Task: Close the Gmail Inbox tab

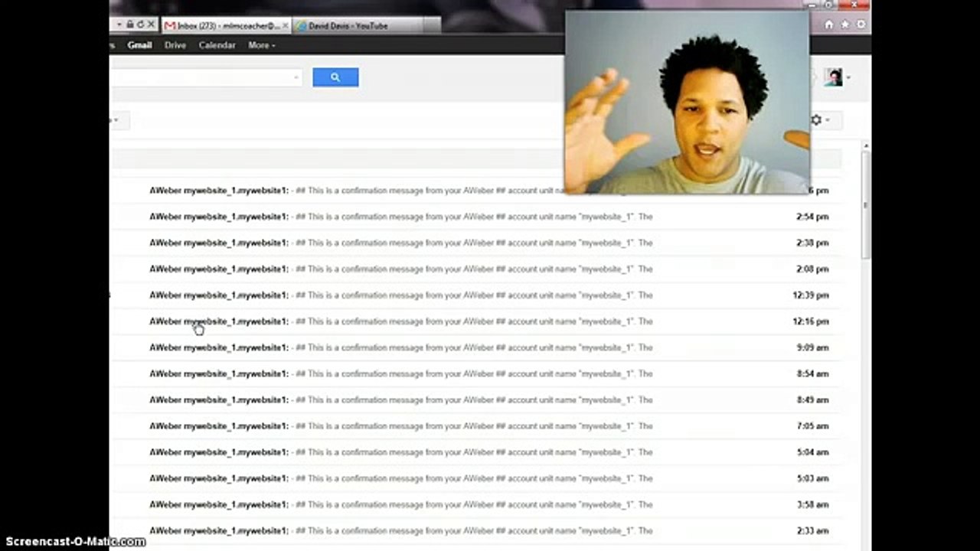Action: click(286, 26)
